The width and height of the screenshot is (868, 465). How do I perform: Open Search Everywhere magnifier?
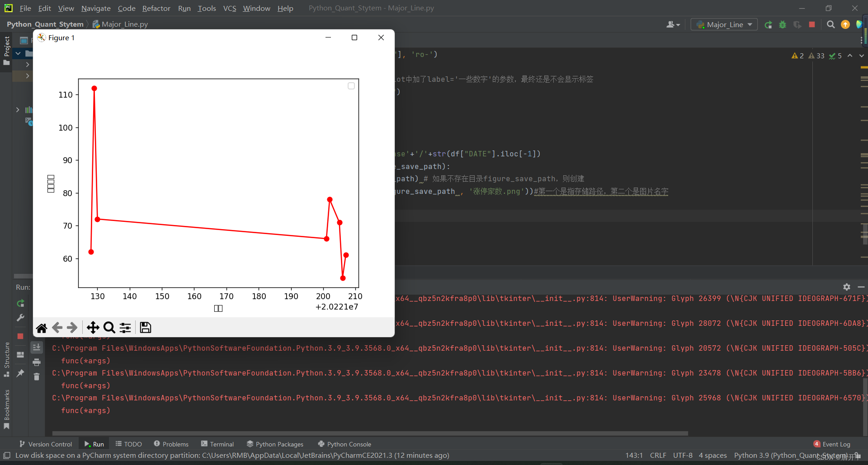[x=830, y=24]
